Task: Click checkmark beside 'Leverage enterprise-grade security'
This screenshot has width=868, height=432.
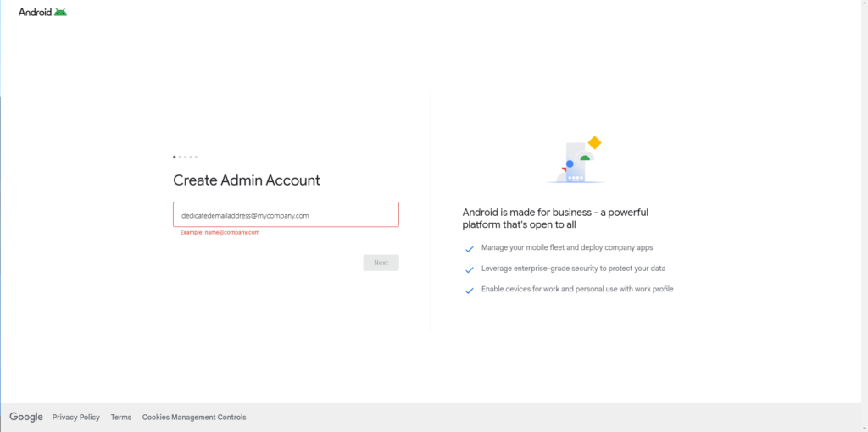Action: (470, 270)
